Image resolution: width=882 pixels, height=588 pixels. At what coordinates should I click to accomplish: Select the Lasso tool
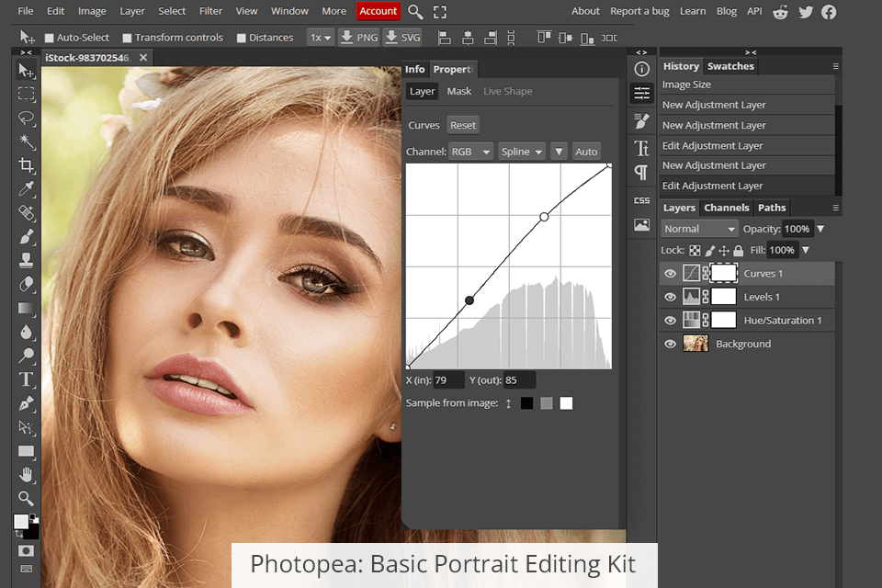26,118
